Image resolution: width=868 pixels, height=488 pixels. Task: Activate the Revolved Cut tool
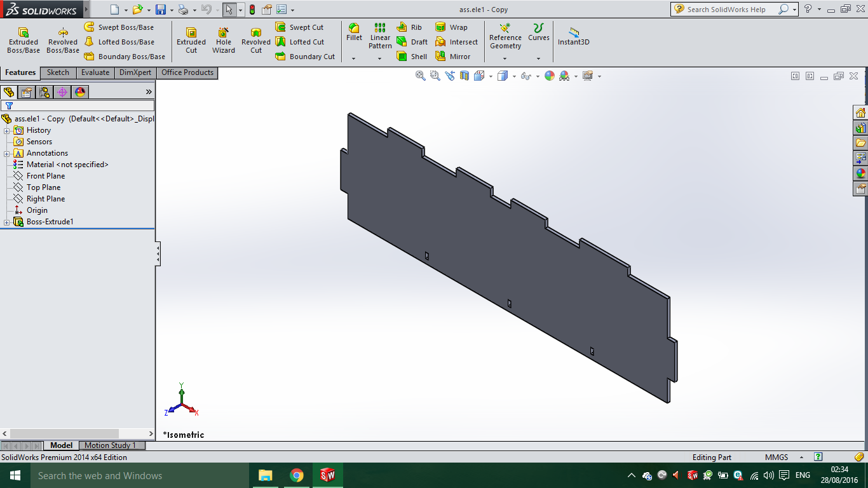tap(256, 40)
